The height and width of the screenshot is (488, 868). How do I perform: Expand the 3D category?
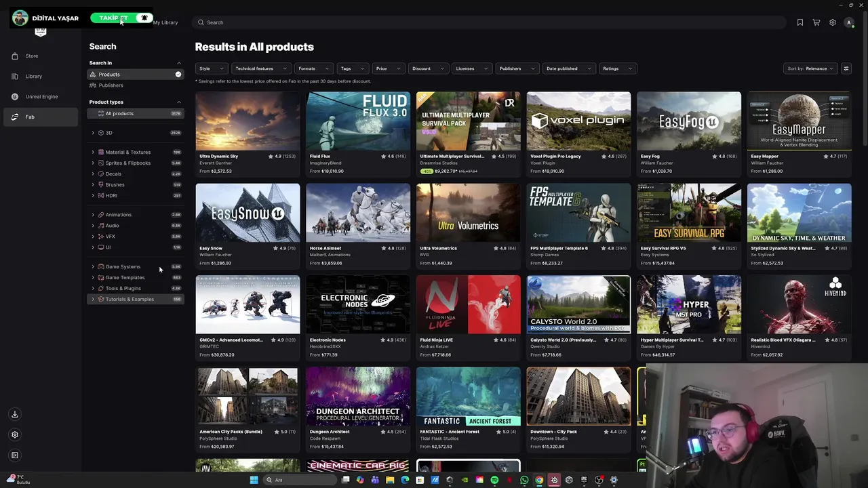93,133
